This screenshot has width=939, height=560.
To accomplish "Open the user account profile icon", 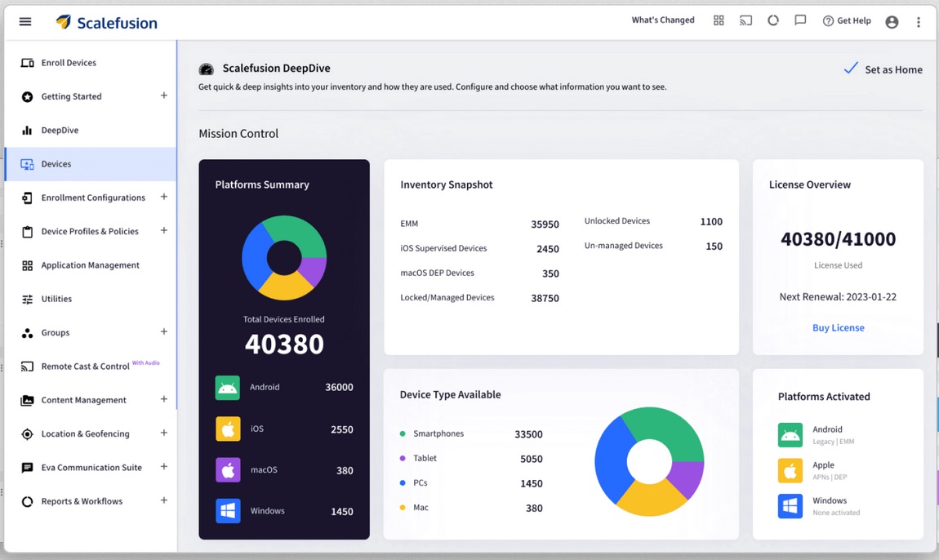I will pyautogui.click(x=892, y=22).
